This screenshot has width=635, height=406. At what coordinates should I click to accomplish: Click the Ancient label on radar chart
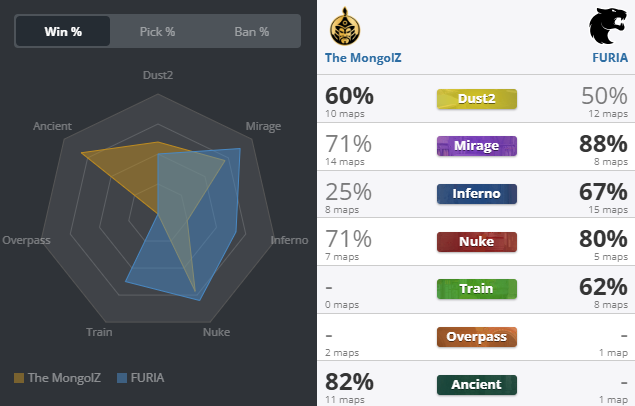51,126
